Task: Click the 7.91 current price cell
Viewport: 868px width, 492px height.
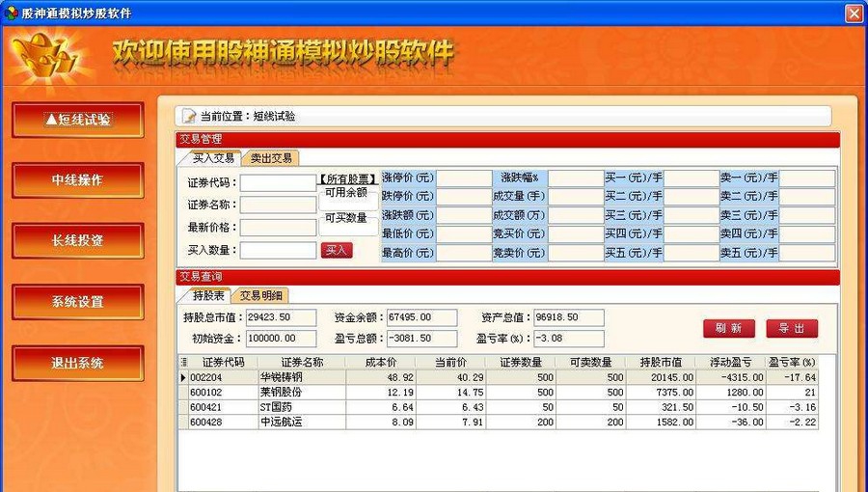Action: pos(450,423)
